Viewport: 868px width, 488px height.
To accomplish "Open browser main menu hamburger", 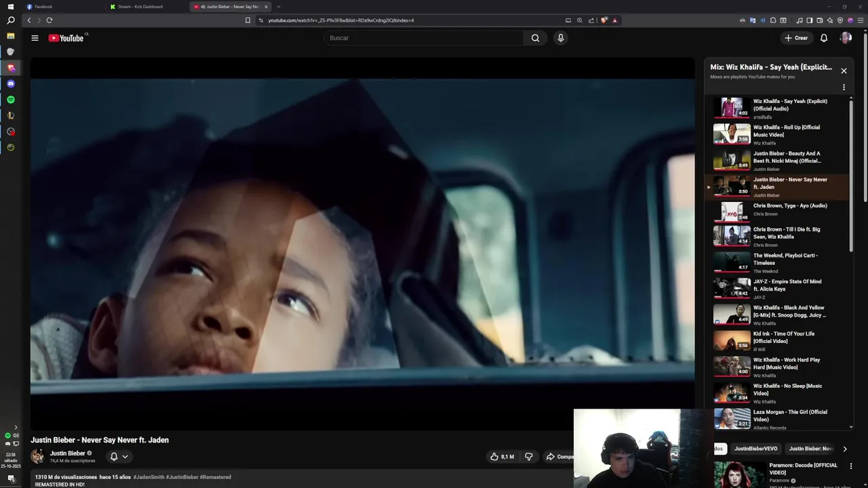I will click(x=861, y=20).
